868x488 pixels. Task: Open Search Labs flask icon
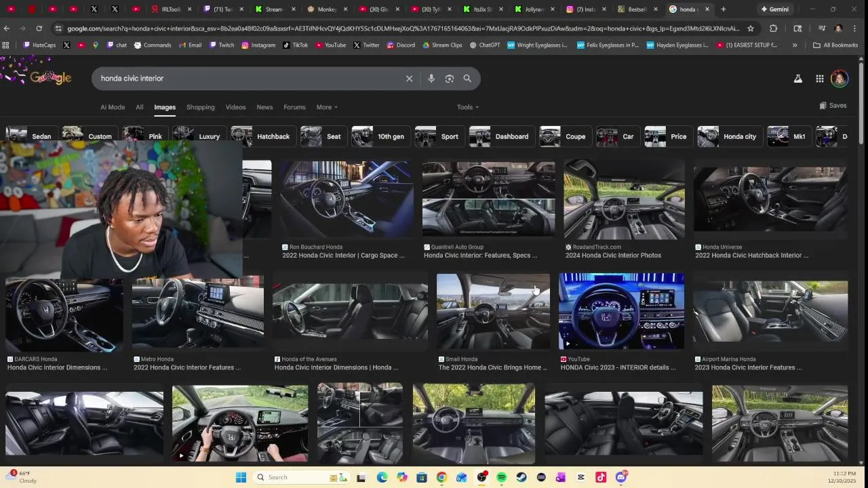798,79
